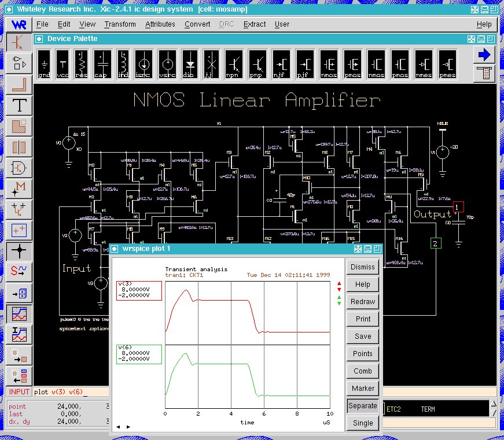Image resolution: width=504 pixels, height=440 pixels.
Task: Open the Transform menu
Action: tap(120, 24)
